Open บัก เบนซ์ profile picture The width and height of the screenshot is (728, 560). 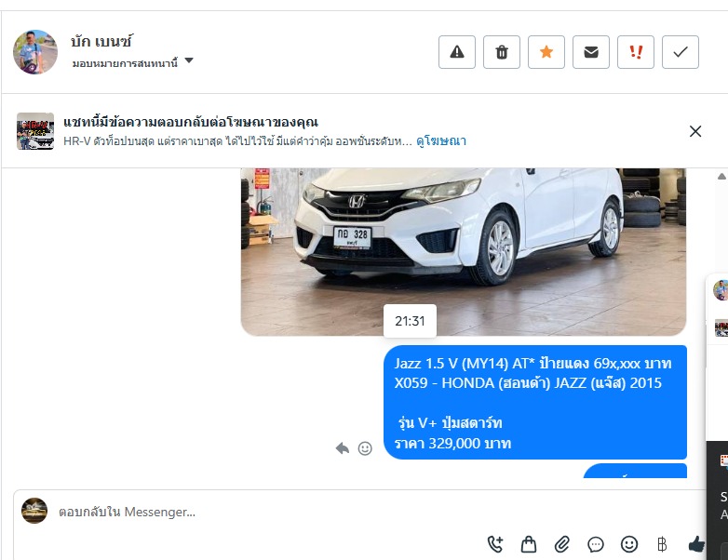coord(35,52)
